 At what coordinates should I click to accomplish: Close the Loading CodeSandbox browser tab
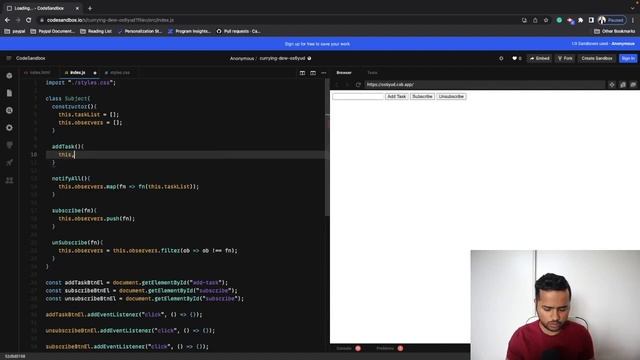77,8
